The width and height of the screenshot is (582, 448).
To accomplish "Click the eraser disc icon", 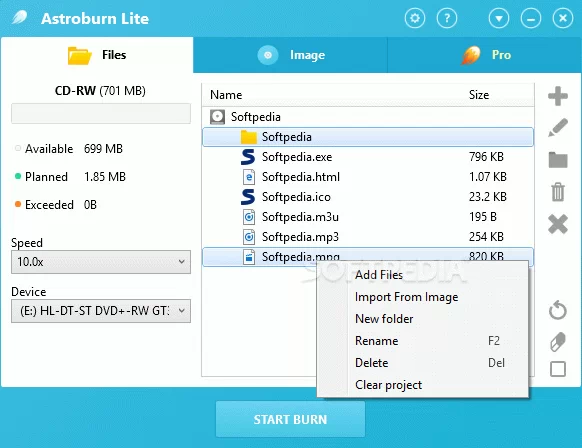I will [558, 341].
